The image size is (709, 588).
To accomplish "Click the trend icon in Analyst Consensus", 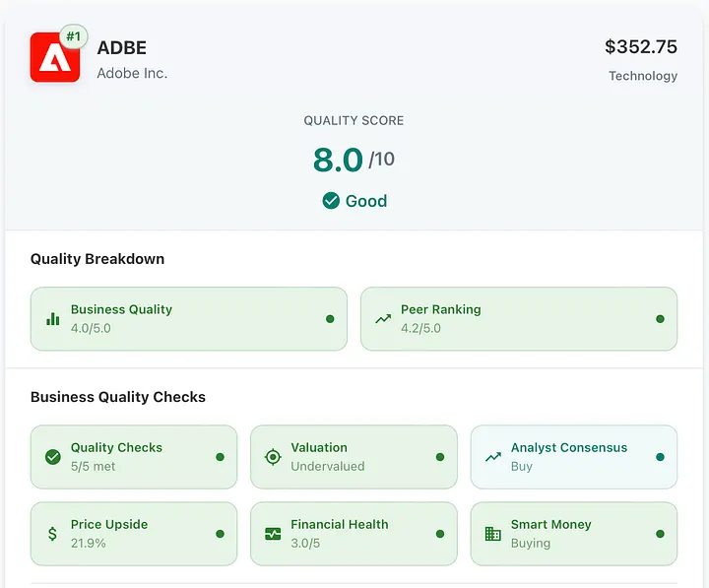I will pos(493,457).
